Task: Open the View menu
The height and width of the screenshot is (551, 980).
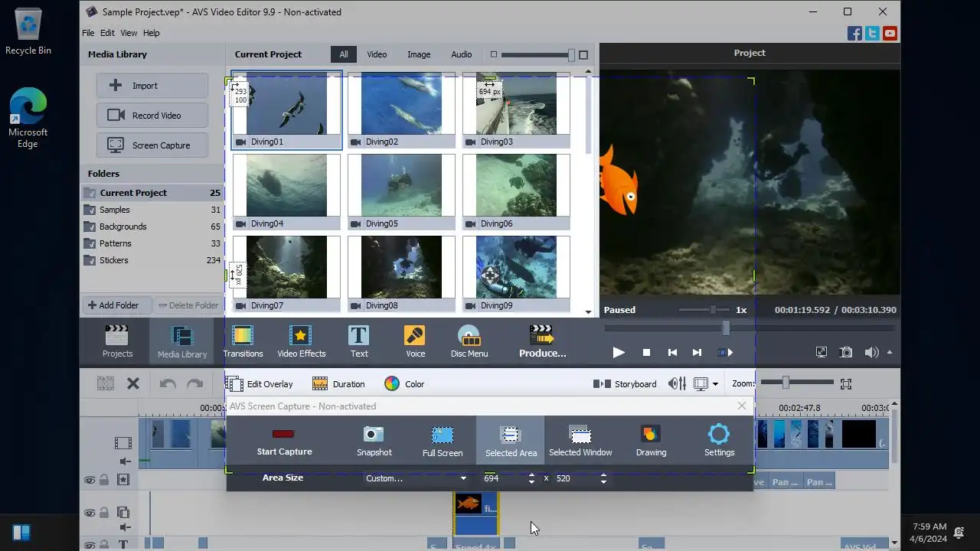Action: click(129, 33)
